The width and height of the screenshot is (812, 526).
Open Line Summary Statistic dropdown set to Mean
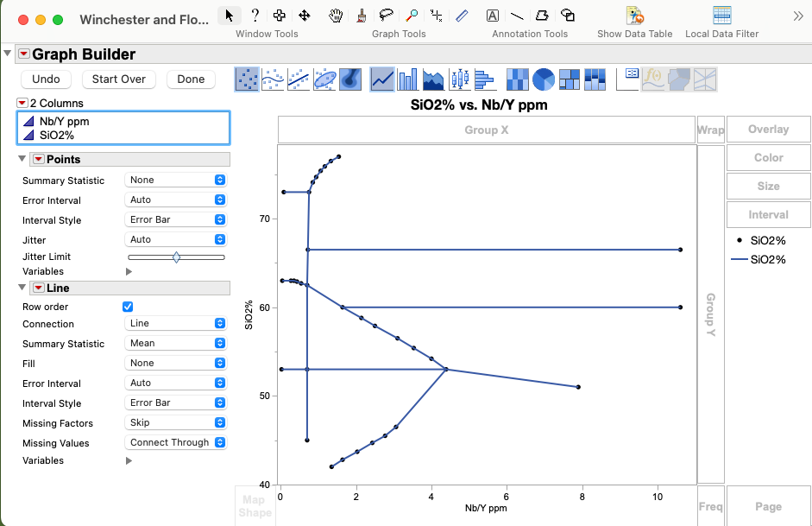pos(175,343)
